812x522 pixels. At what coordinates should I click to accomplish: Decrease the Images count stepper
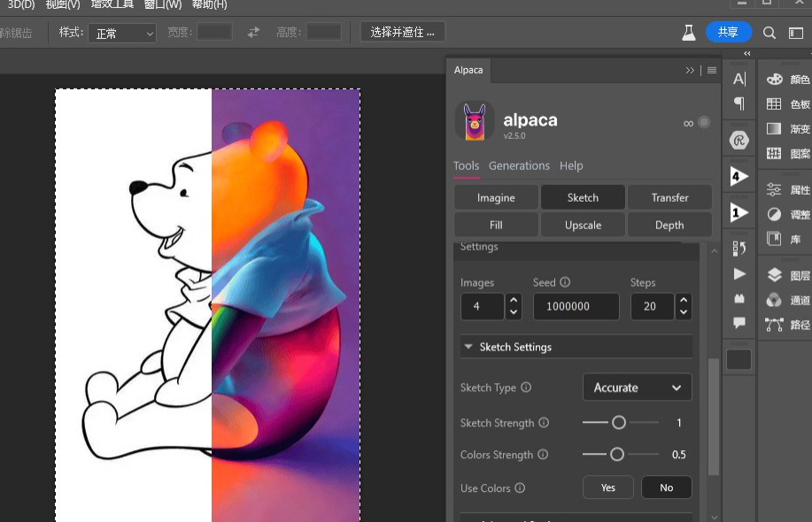coord(514,312)
